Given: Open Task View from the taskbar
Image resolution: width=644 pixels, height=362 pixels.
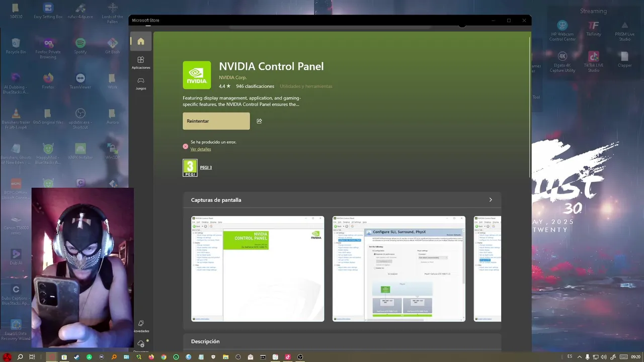Looking at the screenshot, I should [32, 357].
